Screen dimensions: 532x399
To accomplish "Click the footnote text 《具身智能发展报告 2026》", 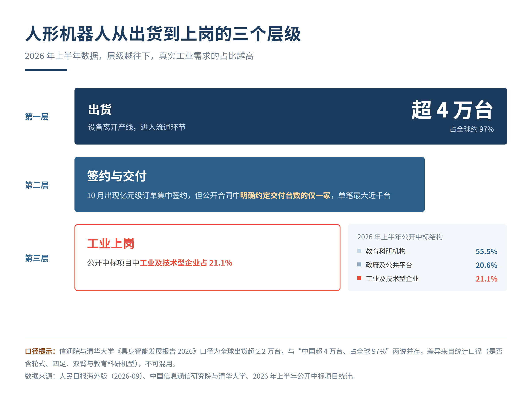I will pyautogui.click(x=157, y=351).
